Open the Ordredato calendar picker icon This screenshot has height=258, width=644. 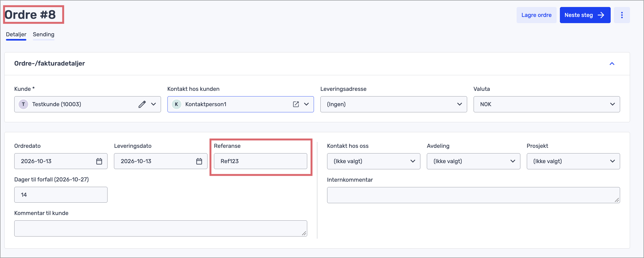coord(99,161)
